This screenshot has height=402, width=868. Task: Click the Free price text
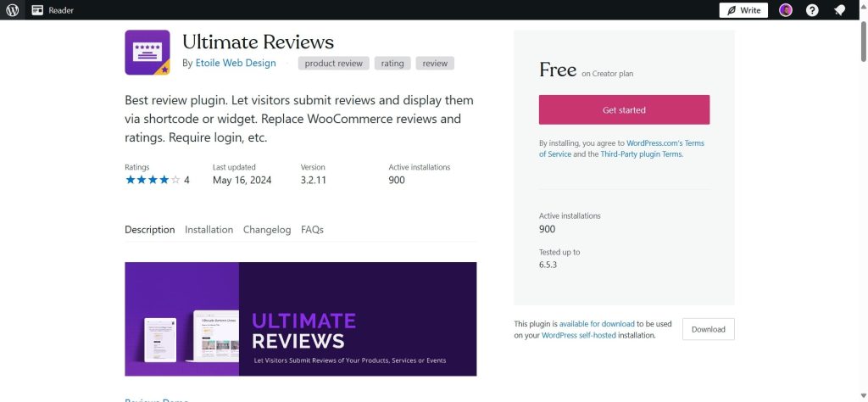pyautogui.click(x=558, y=70)
